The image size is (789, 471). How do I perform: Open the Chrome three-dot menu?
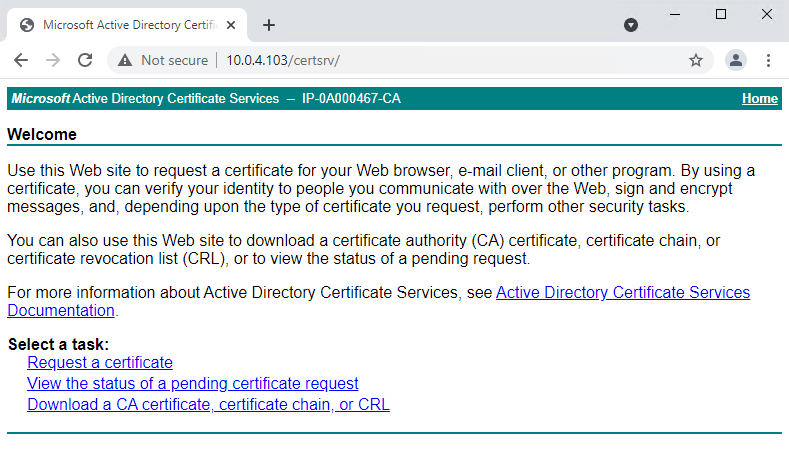pos(768,60)
